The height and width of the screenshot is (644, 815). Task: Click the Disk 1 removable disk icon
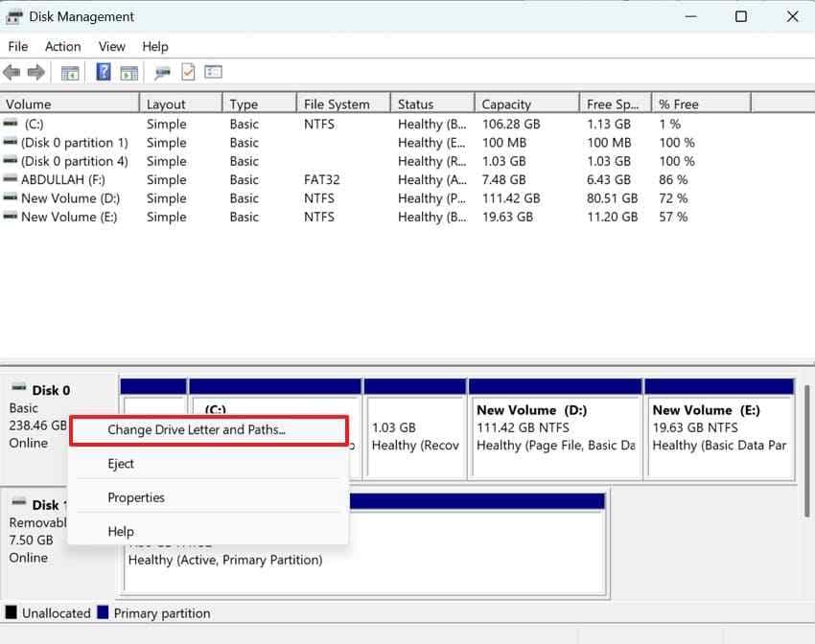point(19,502)
